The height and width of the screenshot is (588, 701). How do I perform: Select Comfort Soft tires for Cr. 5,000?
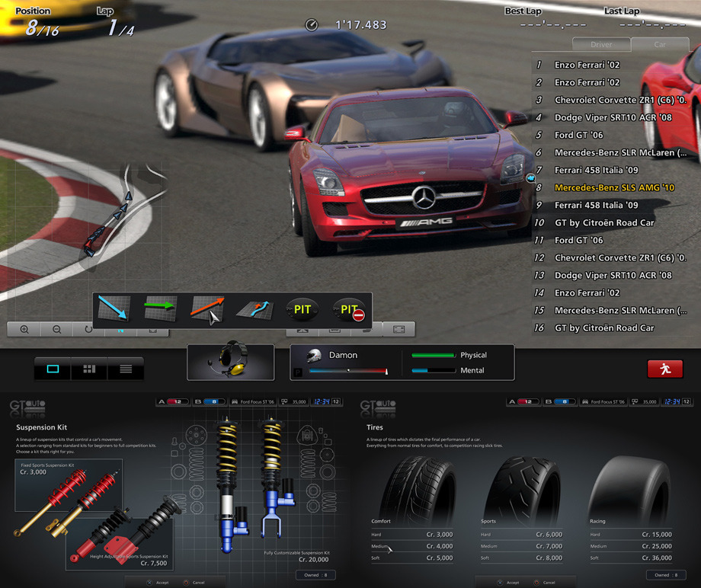click(x=411, y=558)
